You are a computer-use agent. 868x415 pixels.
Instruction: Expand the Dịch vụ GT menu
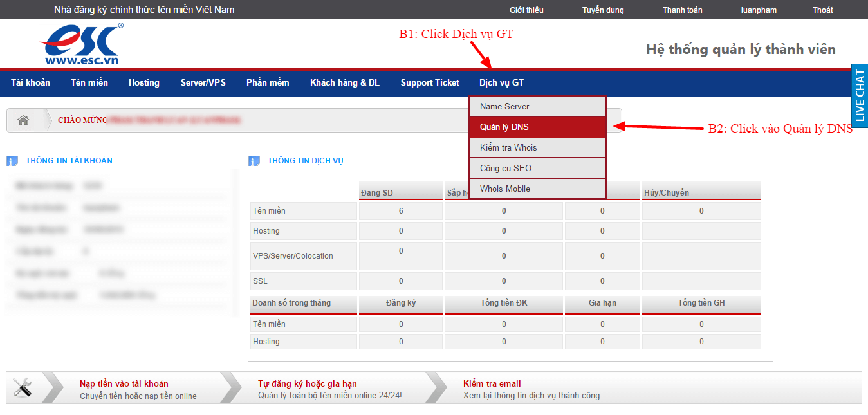[x=501, y=82]
